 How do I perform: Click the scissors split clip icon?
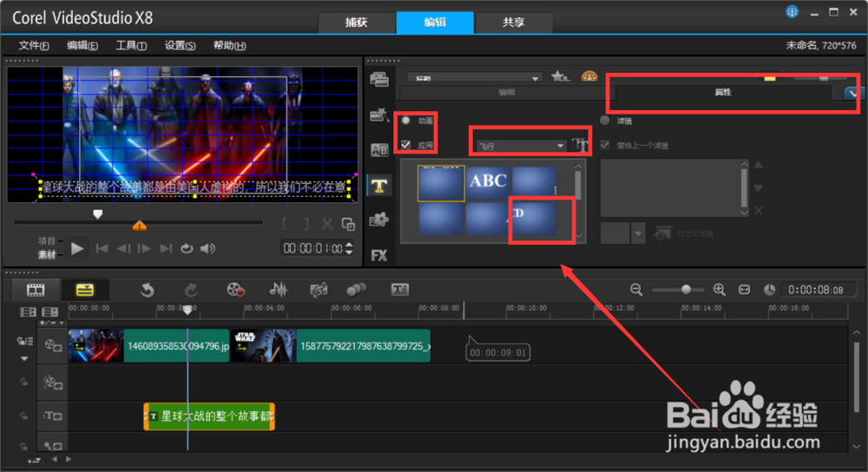point(327,224)
